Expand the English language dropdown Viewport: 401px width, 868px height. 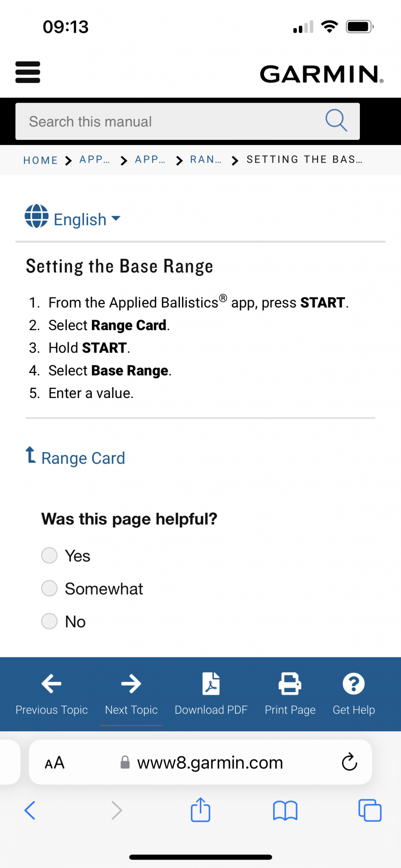point(73,219)
